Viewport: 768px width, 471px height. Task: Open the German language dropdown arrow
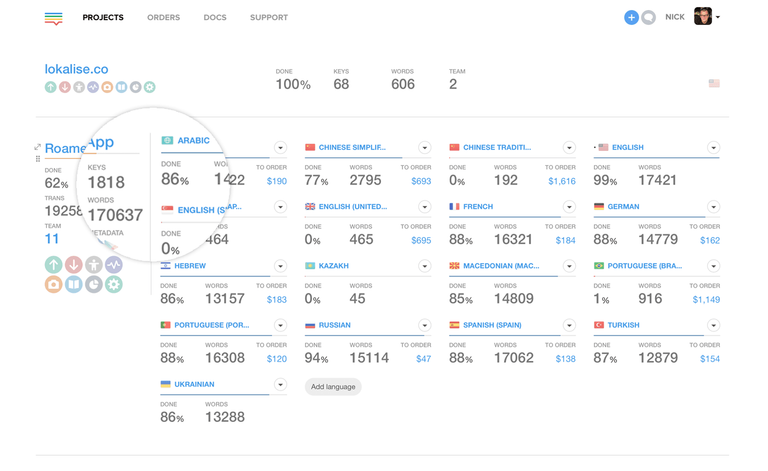(x=714, y=207)
